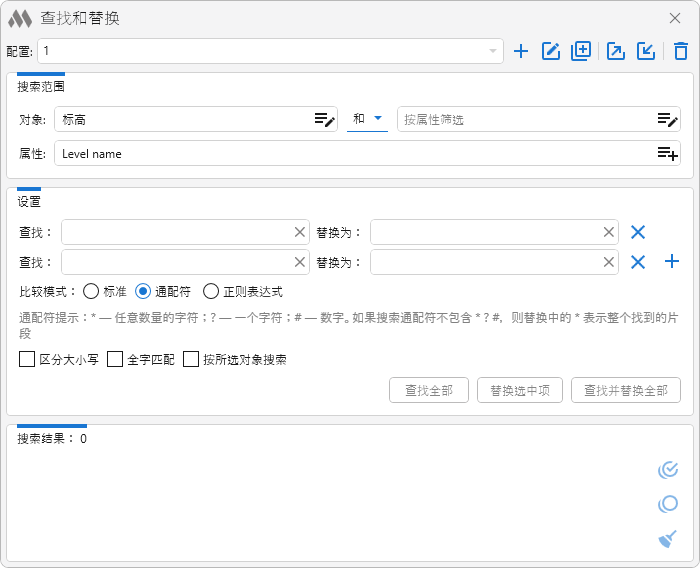Click the edit configuration pencil icon
The height and width of the screenshot is (568, 700).
click(550, 51)
